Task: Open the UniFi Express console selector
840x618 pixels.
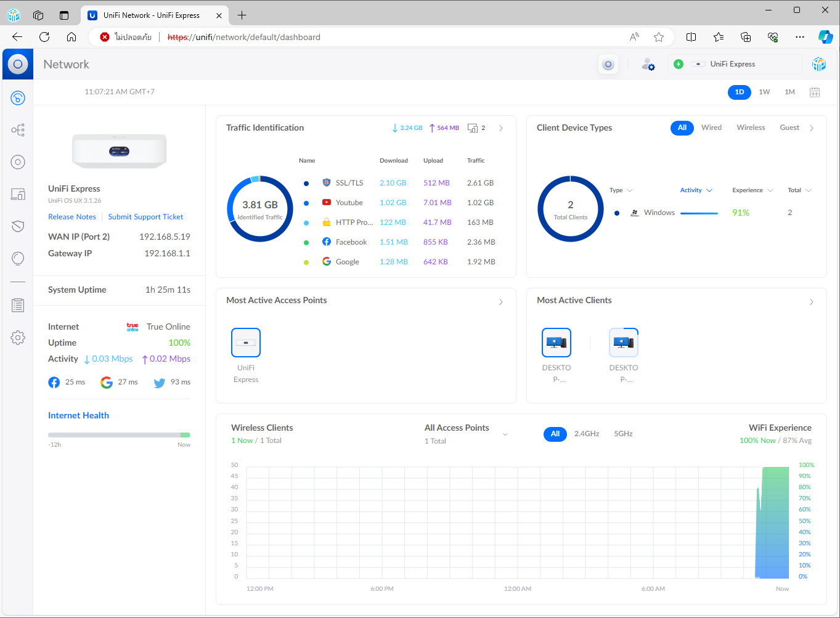Action: pos(735,64)
